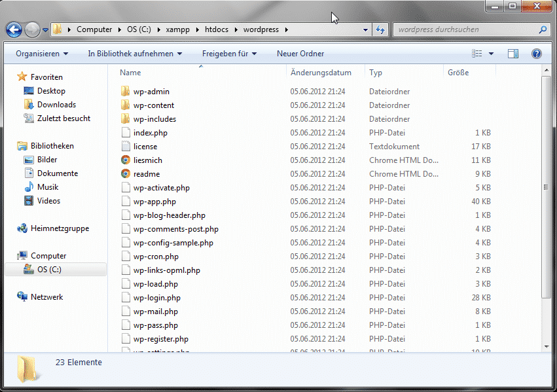Viewport: 557px width, 392px height.
Task: Sort by the Änderungsdatum column header
Action: click(321, 73)
